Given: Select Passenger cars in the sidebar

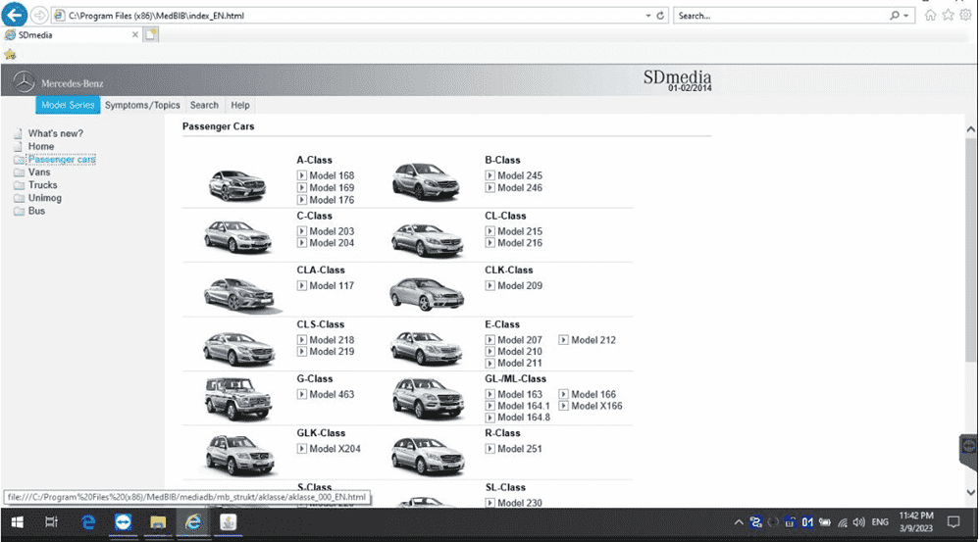Looking at the screenshot, I should point(61,159).
